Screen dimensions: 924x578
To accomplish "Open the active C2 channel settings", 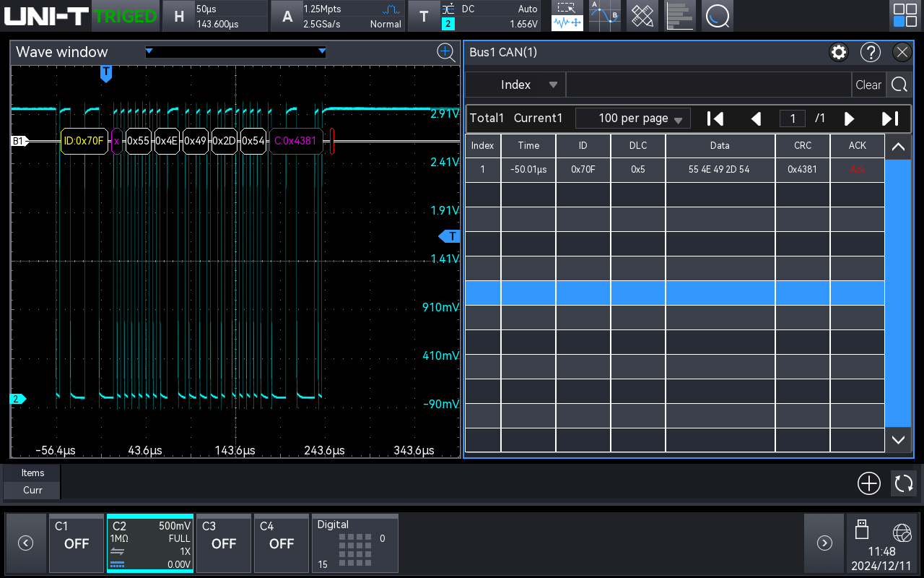I will (150, 543).
